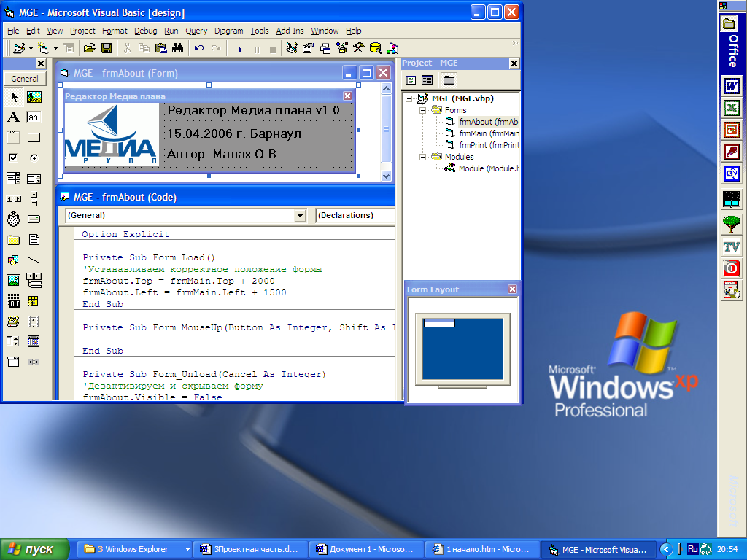The image size is (747, 560).
Task: Click the View Code icon in Project panel
Action: pyautogui.click(x=411, y=80)
